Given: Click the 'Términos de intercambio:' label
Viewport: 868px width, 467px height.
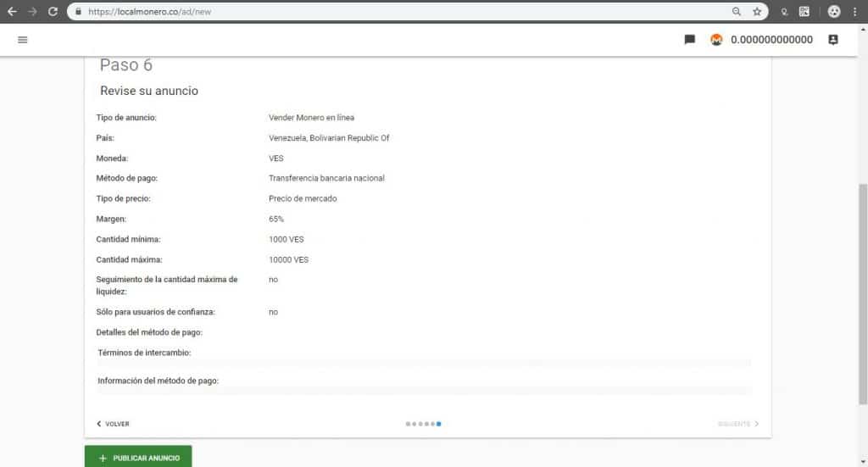Looking at the screenshot, I should click(x=144, y=353).
